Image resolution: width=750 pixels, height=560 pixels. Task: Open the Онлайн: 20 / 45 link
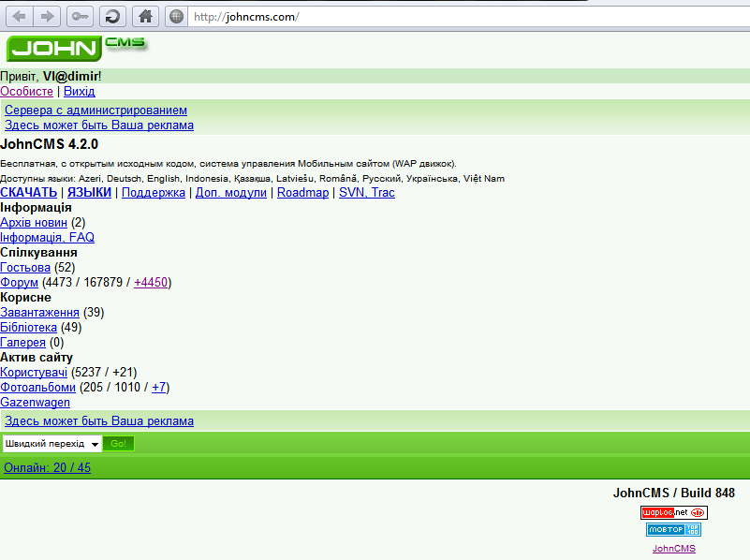point(48,467)
